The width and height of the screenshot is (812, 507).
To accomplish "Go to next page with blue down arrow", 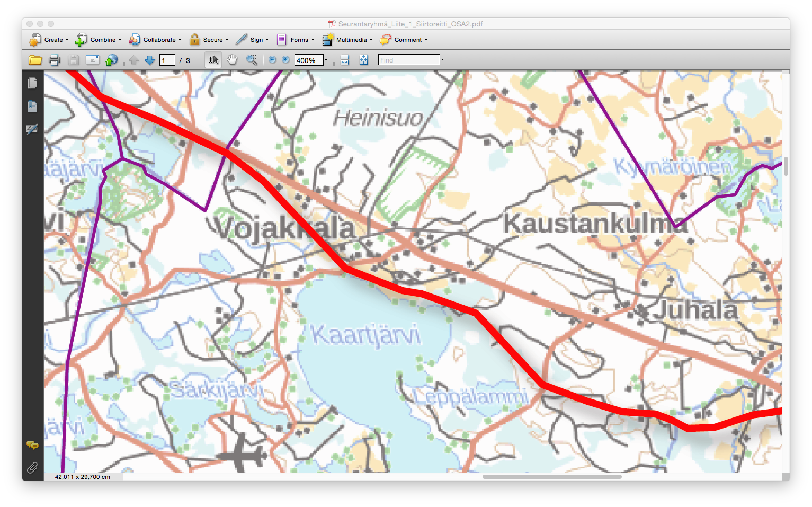I will pos(149,60).
